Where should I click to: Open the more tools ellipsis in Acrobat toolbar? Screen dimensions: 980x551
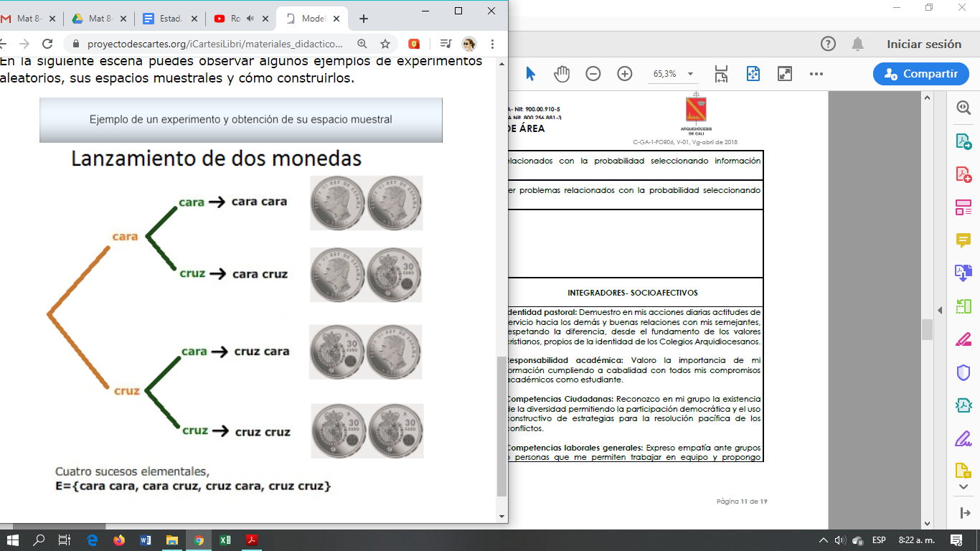point(816,73)
